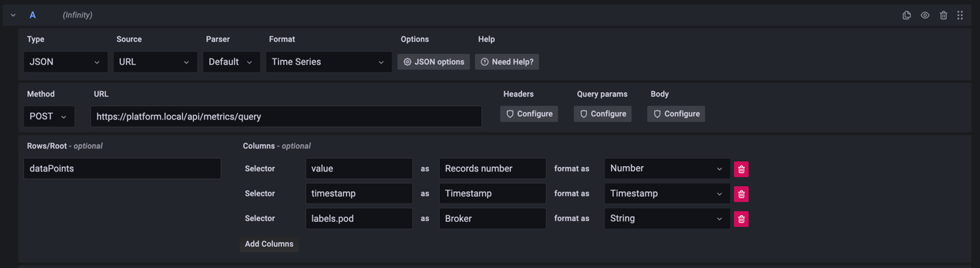
Task: Click the URL input field
Action: [286, 116]
